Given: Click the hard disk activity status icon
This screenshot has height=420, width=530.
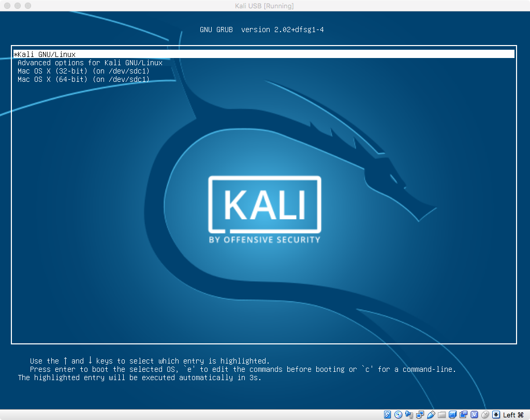Looking at the screenshot, I should (x=387, y=415).
